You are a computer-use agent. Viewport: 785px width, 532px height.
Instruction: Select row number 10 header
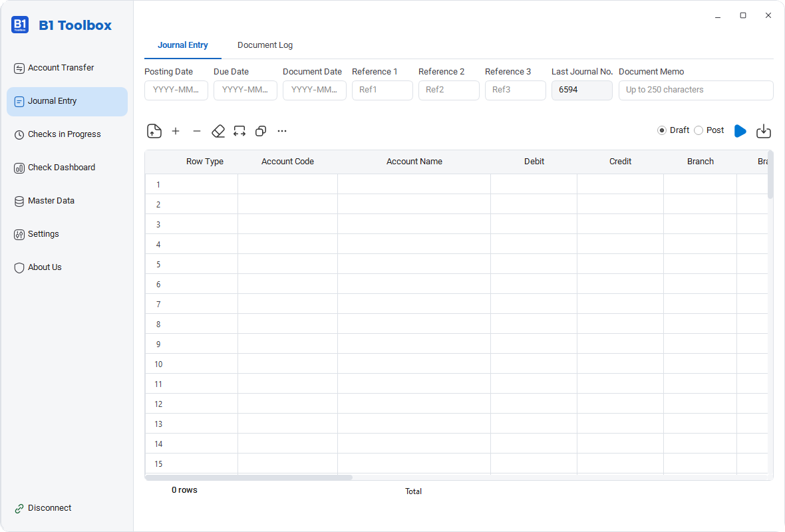pyautogui.click(x=158, y=364)
